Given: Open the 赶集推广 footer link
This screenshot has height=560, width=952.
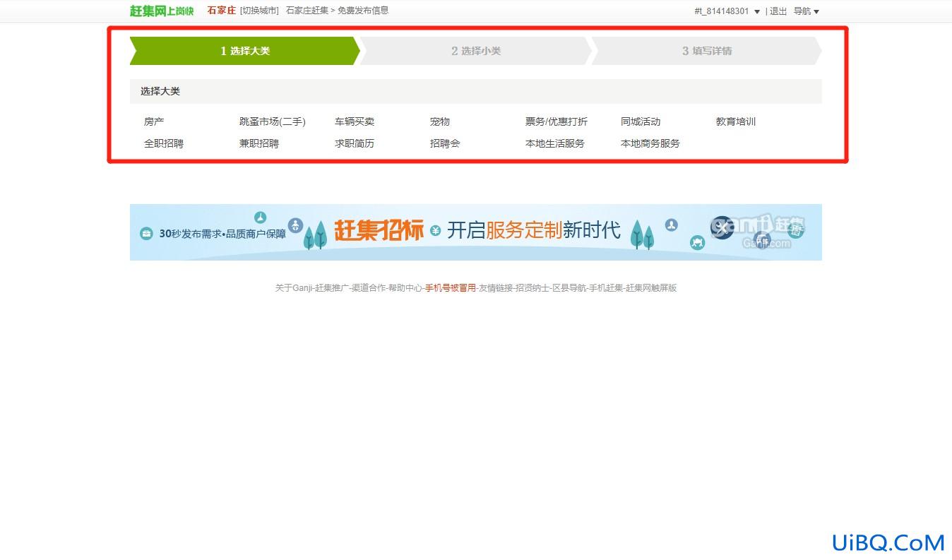Looking at the screenshot, I should pyautogui.click(x=332, y=288).
